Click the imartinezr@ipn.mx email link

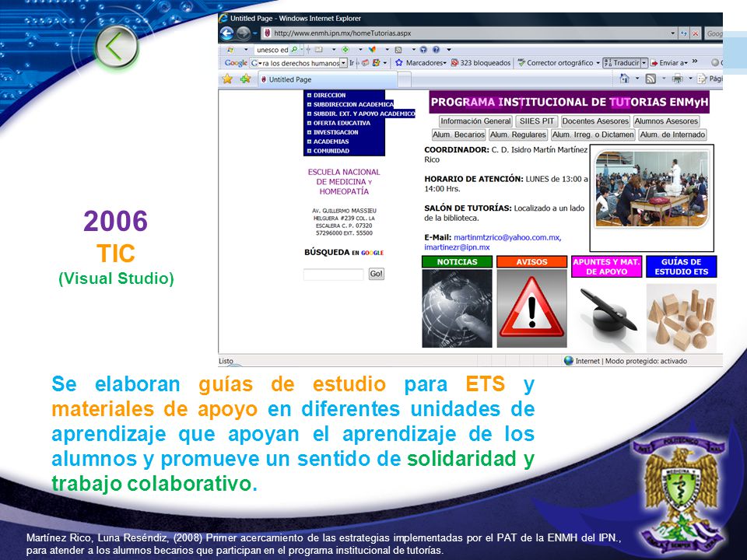pos(457,247)
